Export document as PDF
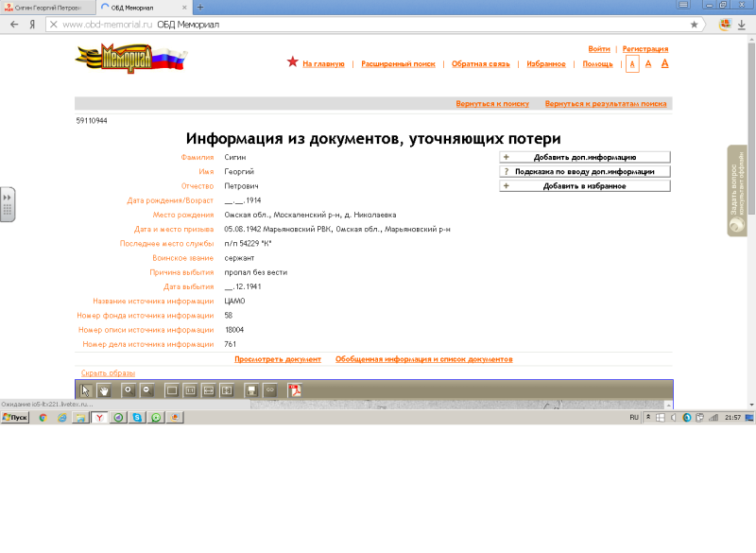756x553 pixels. tap(294, 390)
